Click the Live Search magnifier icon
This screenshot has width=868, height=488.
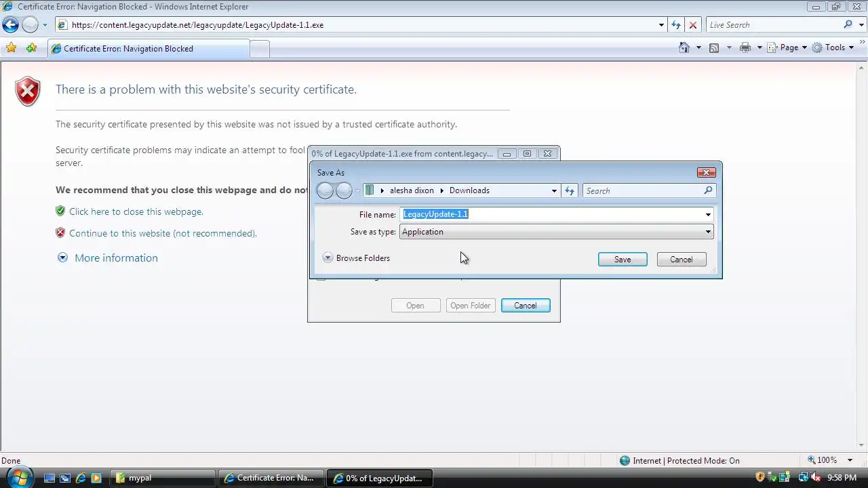coord(848,24)
